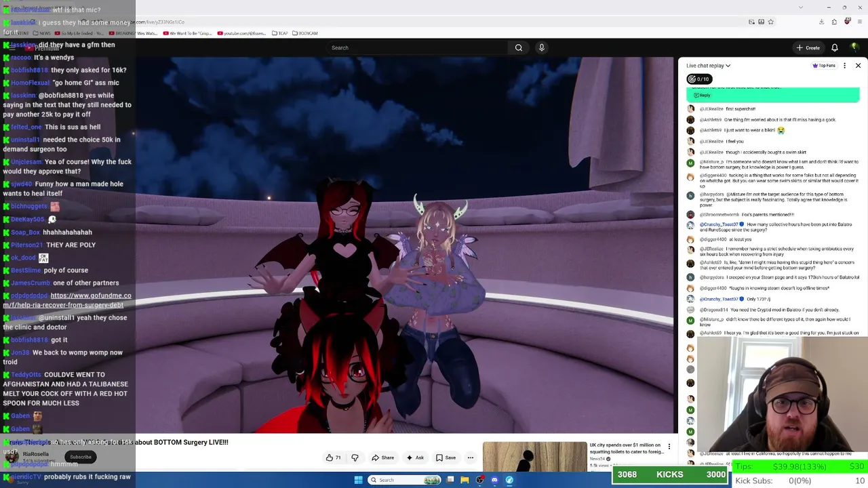Open the TCAP bookmarks folder
This screenshot has width=868, height=488.
(x=279, y=33)
